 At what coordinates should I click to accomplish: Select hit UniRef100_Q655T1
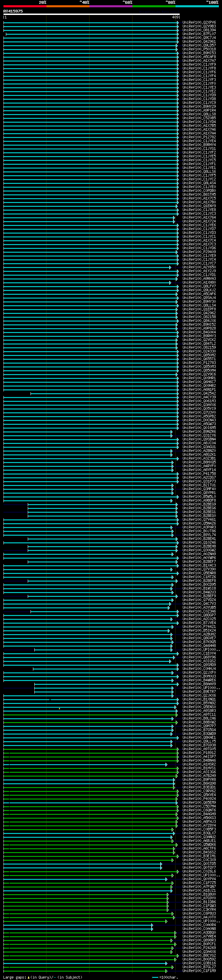coord(199,359)
